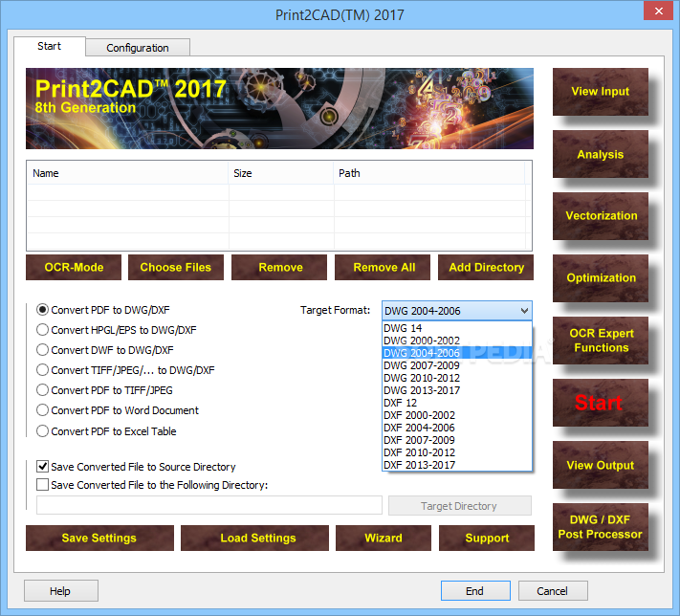
Task: Launch the Wizard
Action: point(384,538)
